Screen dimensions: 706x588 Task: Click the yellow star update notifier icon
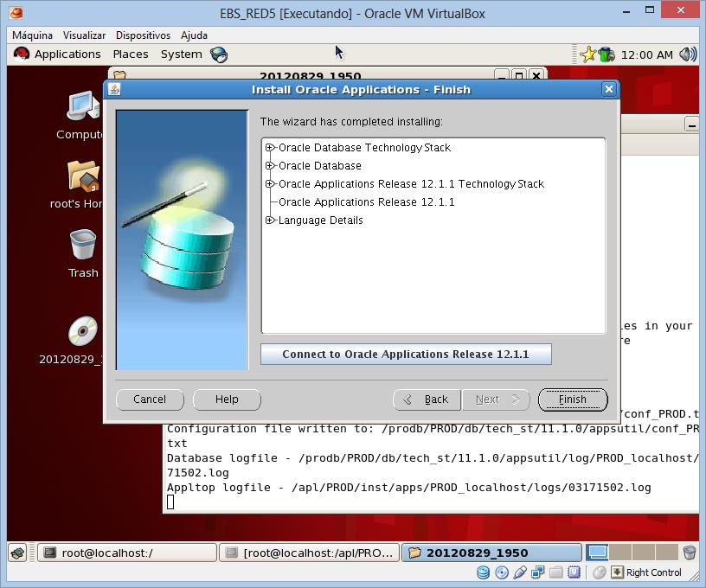click(x=587, y=54)
